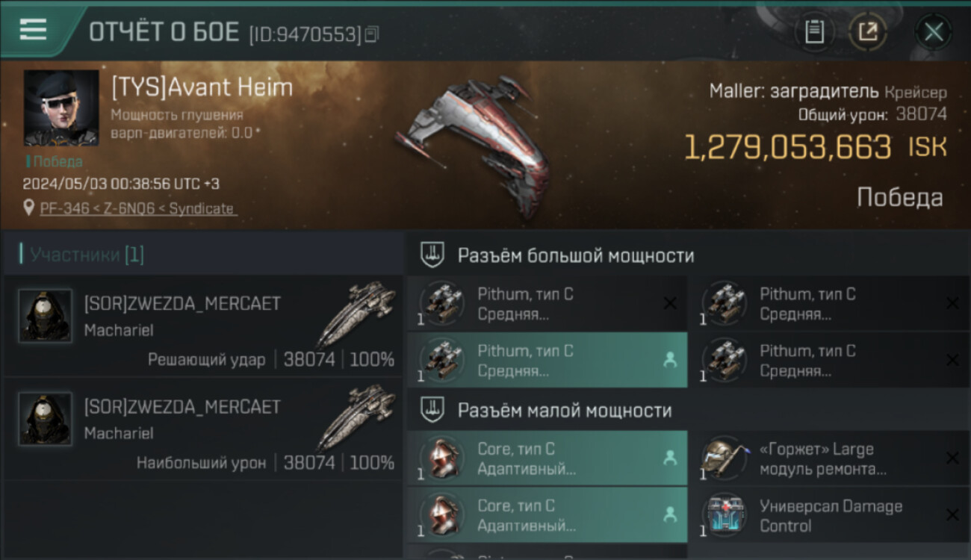Close the battle report window
971x560 pixels.
(x=934, y=32)
